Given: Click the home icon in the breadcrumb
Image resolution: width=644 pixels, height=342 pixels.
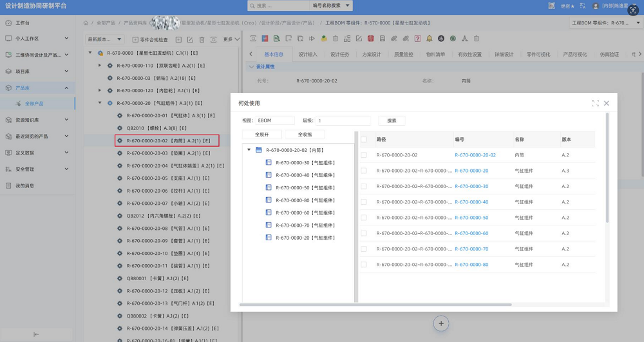Looking at the screenshot, I should [86, 23].
